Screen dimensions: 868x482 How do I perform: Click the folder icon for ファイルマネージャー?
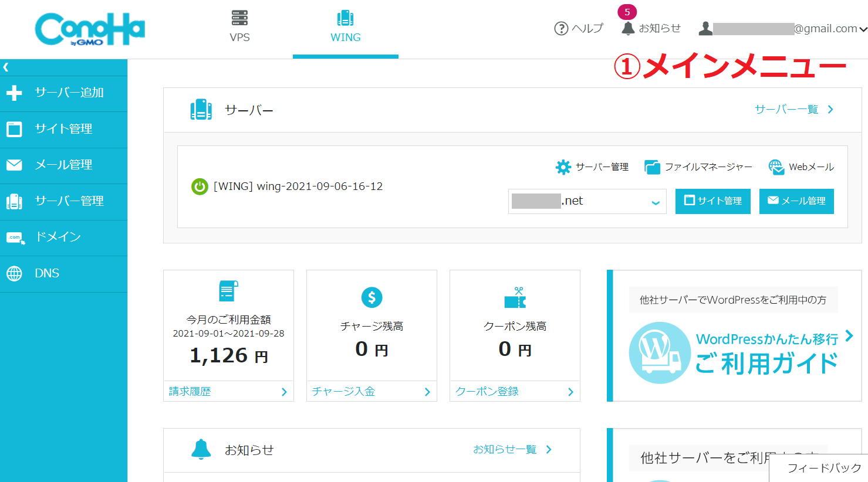tap(652, 167)
